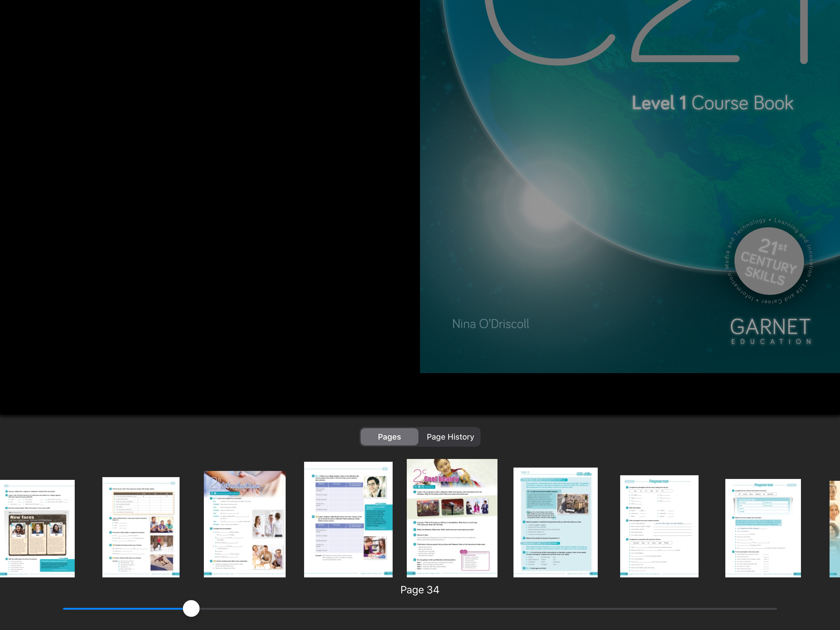Tap the 'Level 1 Course Book' cover title
Image resolution: width=840 pixels, height=630 pixels.
coord(712,103)
